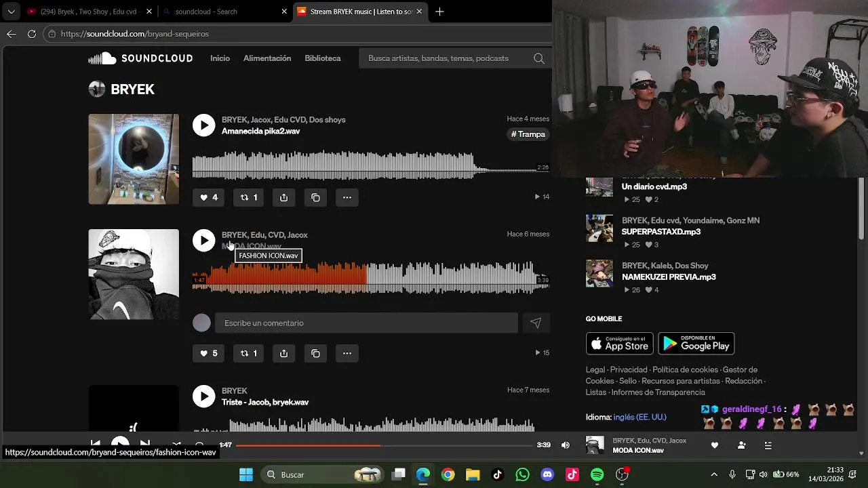
Task: Click SUPERPASTAXD.mp3 sidebar thumbnail
Action: (599, 228)
